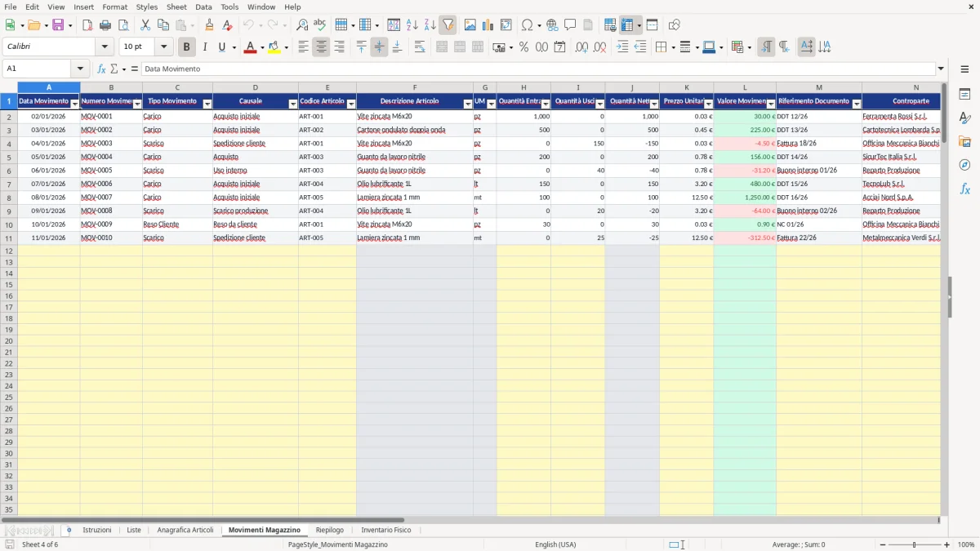Toggle Center Horizontally alignment
The image size is (980, 551).
pyautogui.click(x=321, y=47)
